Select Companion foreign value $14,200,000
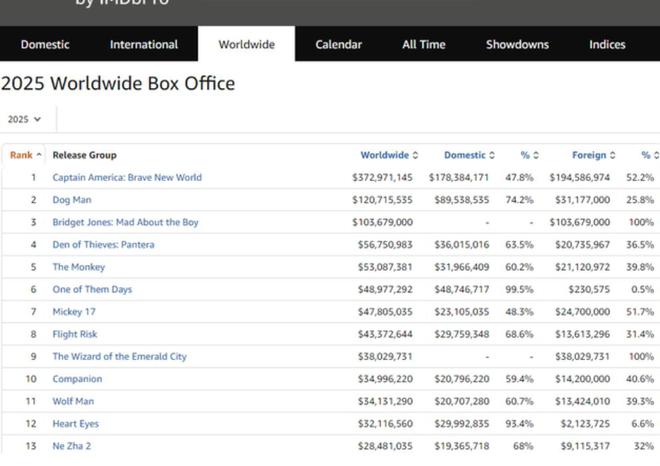 pyautogui.click(x=583, y=378)
